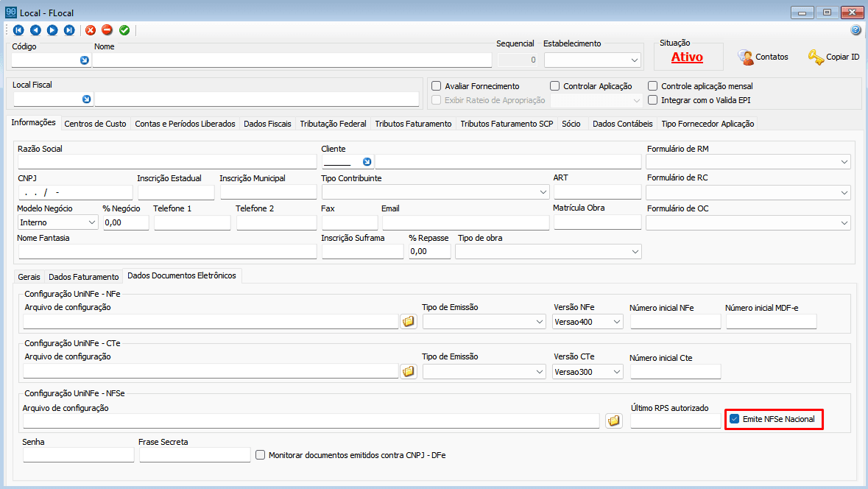
Task: Expand the Tipo Contribuinte dropdown
Action: pos(543,192)
